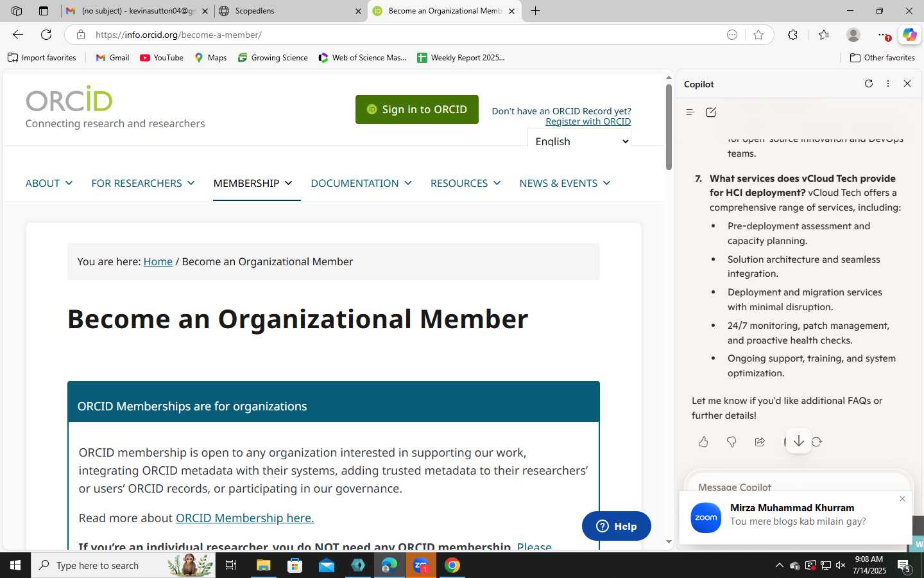This screenshot has width=924, height=578.
Task: Close the Scopedlens tab
Action: pos(358,11)
